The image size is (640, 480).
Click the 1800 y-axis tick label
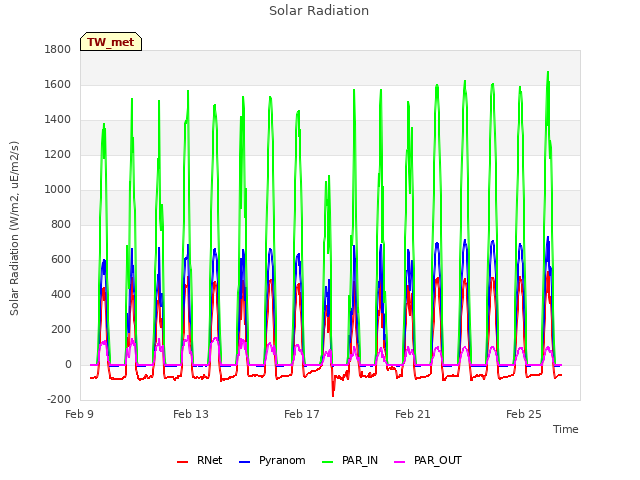click(58, 49)
